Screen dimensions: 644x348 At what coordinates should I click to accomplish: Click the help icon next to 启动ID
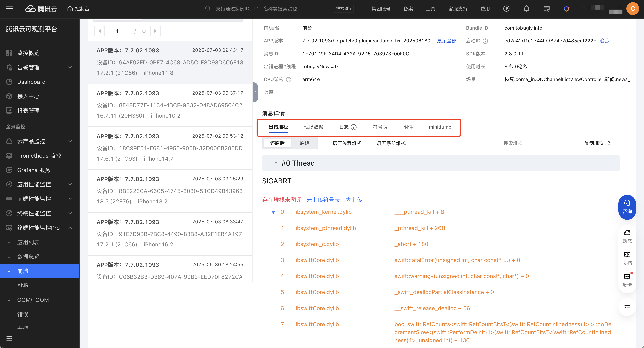coord(485,41)
